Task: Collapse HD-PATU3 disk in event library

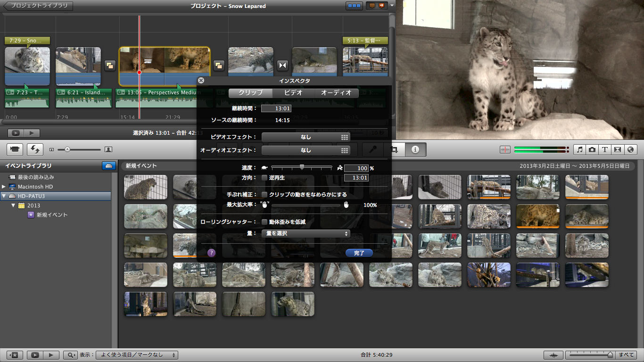Action: pyautogui.click(x=4, y=196)
